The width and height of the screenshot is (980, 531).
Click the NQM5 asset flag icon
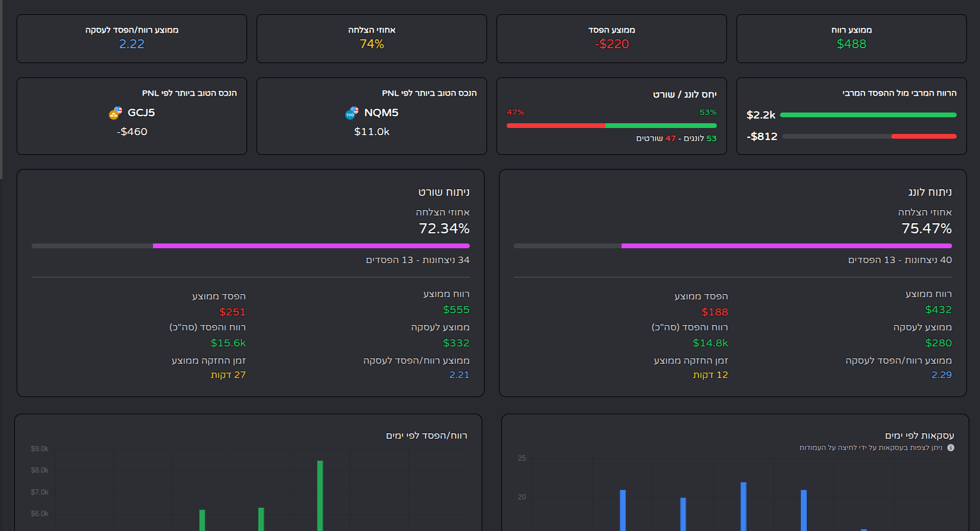click(x=352, y=113)
